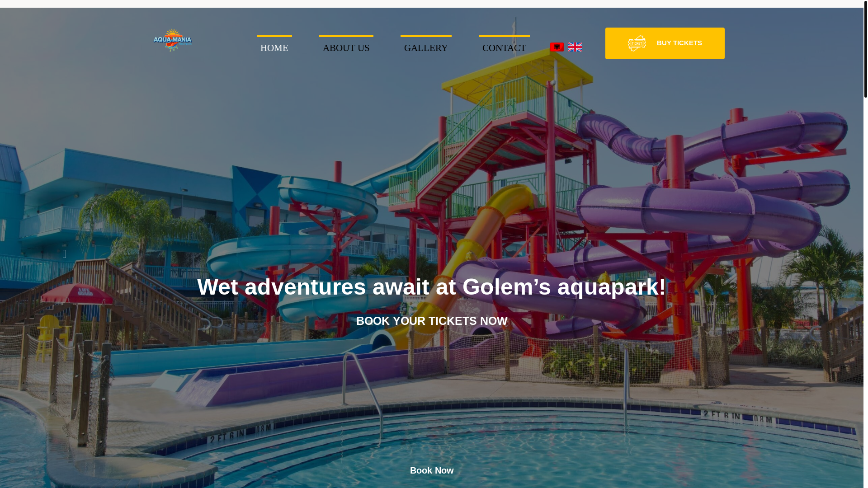Open the HOME menu item

274,48
